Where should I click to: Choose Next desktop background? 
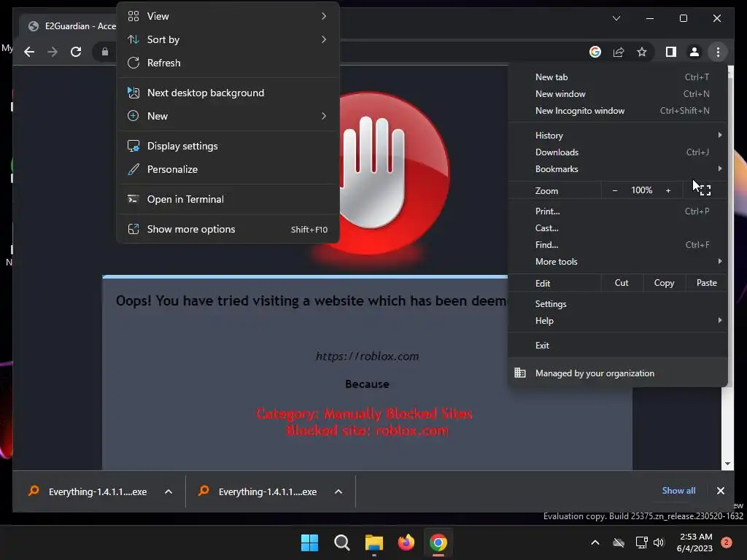coord(228,93)
